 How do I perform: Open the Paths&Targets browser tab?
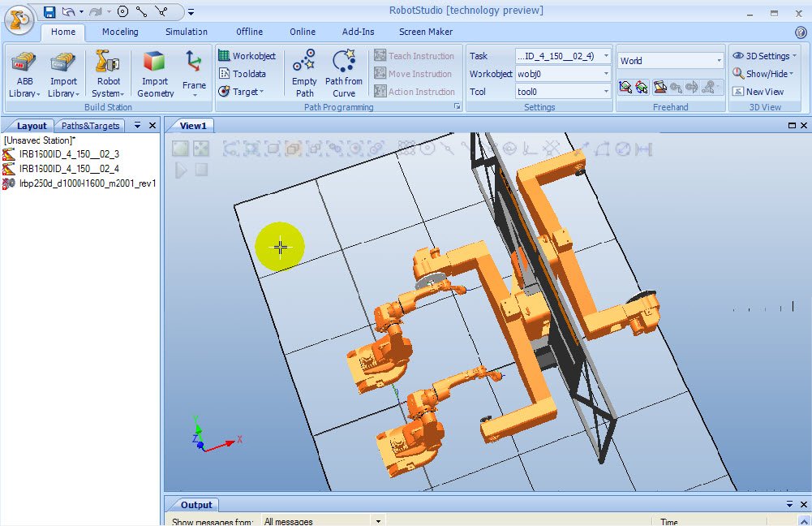[90, 125]
